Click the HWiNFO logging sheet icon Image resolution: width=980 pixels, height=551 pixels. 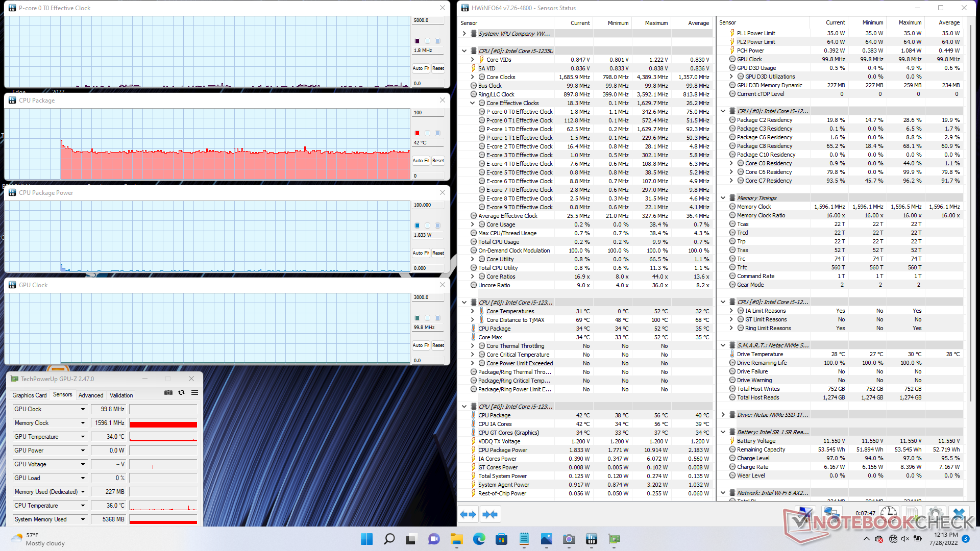(x=912, y=513)
